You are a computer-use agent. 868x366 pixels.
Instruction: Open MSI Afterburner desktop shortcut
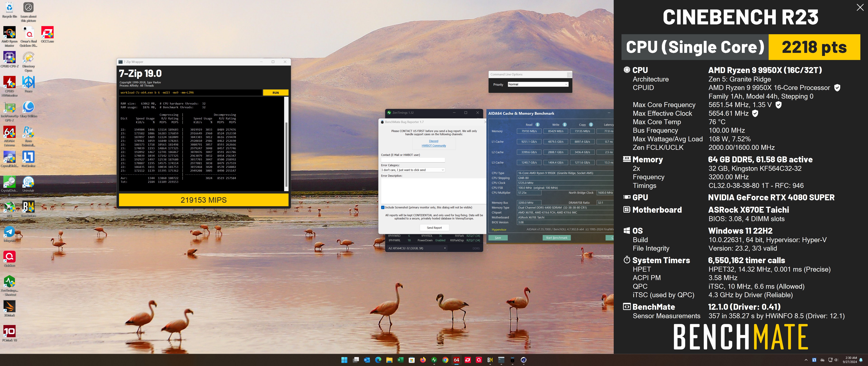coord(9,211)
